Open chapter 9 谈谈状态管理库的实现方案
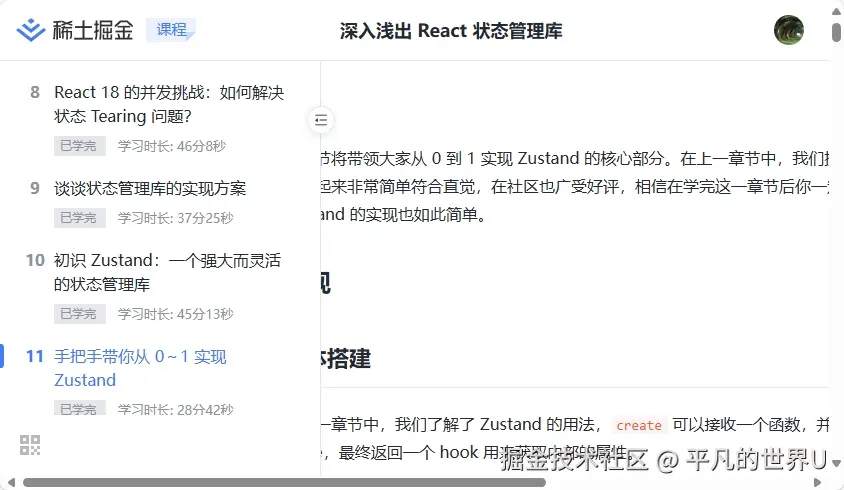844x490 pixels. coord(150,188)
